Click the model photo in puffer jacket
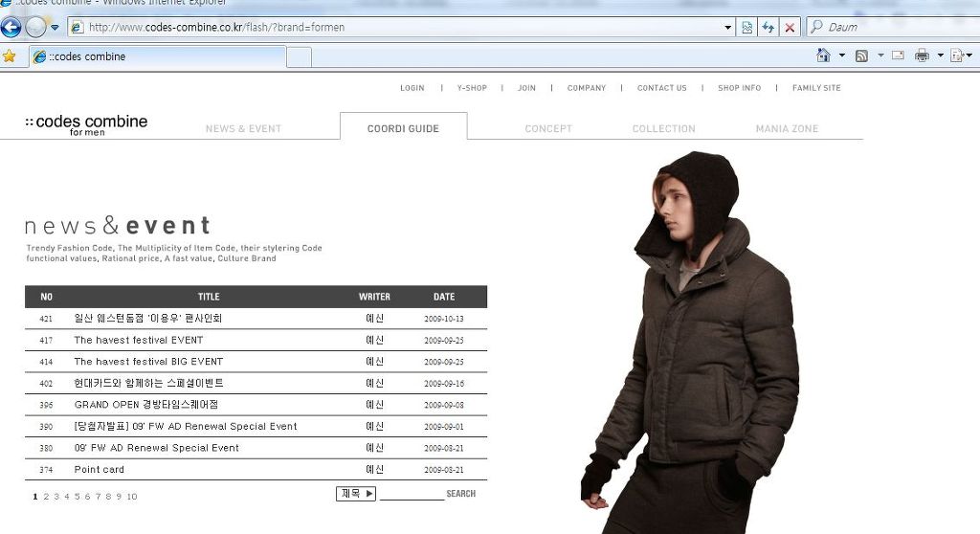 tap(691, 342)
